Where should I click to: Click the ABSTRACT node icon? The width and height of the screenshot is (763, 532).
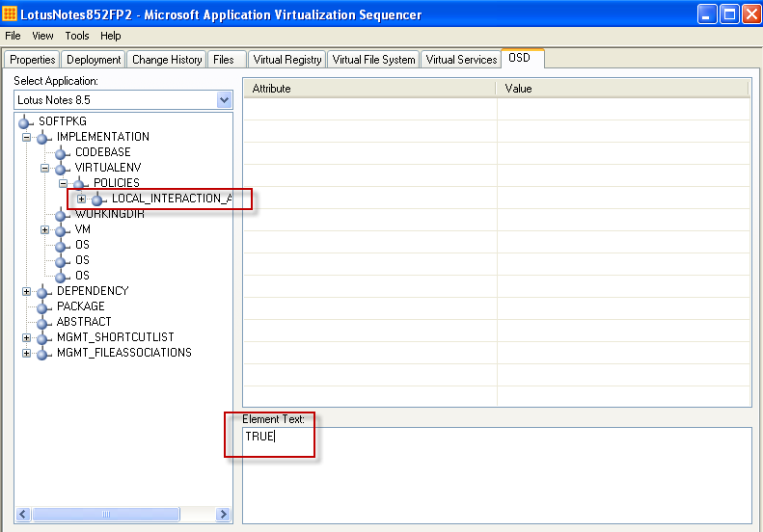point(43,323)
